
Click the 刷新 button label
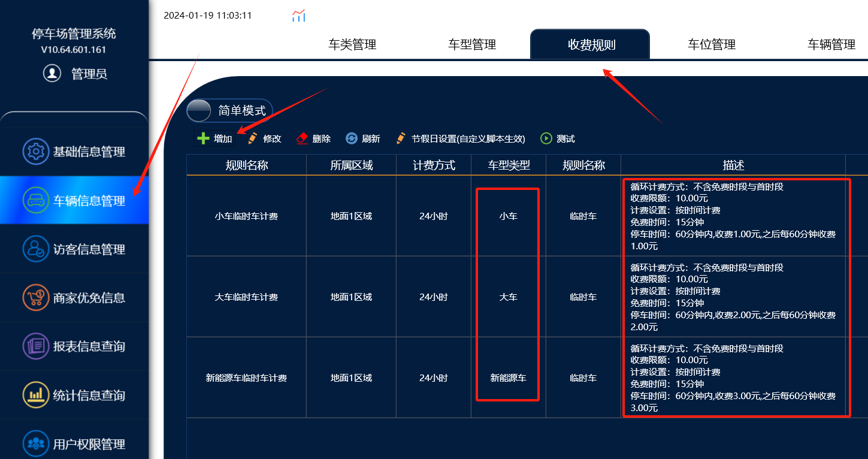pyautogui.click(x=371, y=139)
